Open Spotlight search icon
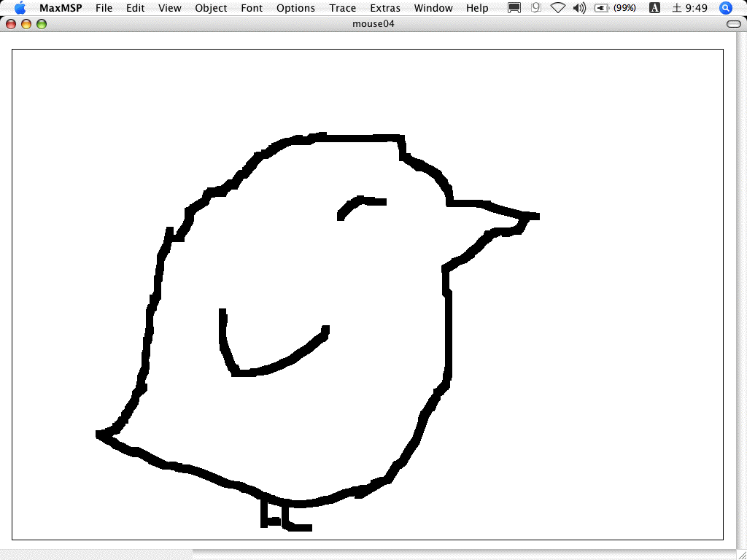The width and height of the screenshot is (747, 560). [x=726, y=7]
